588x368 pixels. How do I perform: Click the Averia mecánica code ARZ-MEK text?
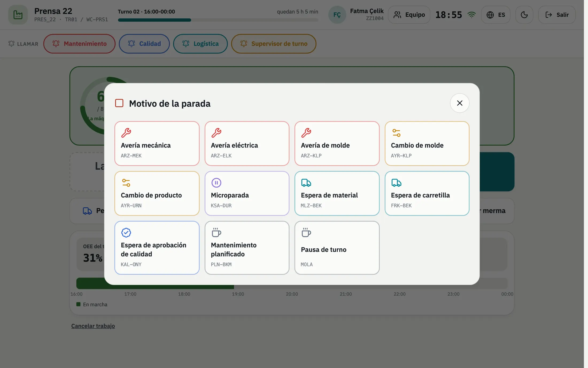coord(131,155)
